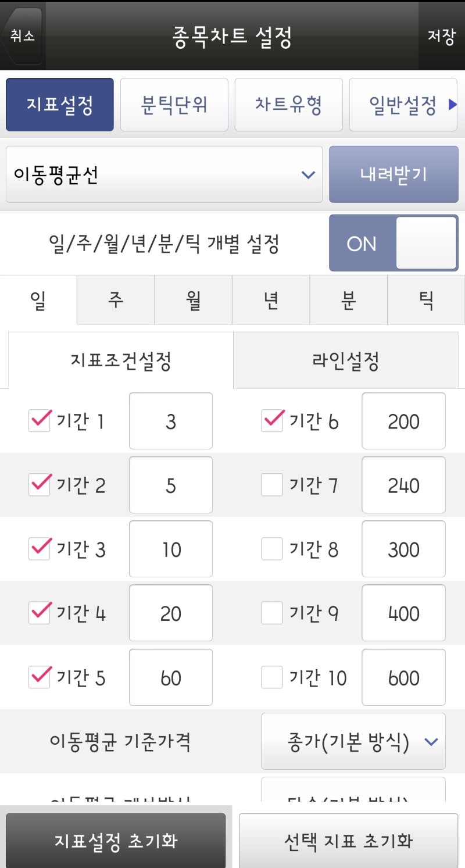
Task: Enable the 기간 10 checkbox
Action: point(271,677)
